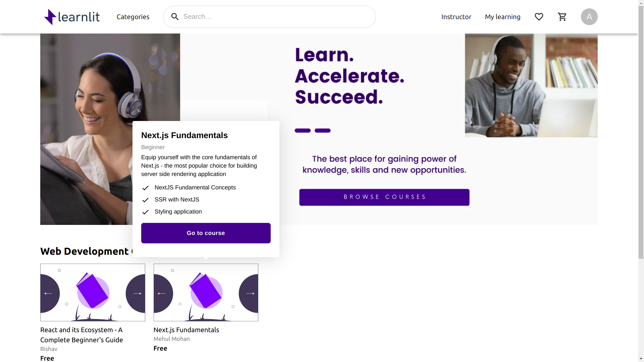Check the NextJS Fundamental Concepts checkbox
This screenshot has width=644, height=362.
(x=145, y=187)
